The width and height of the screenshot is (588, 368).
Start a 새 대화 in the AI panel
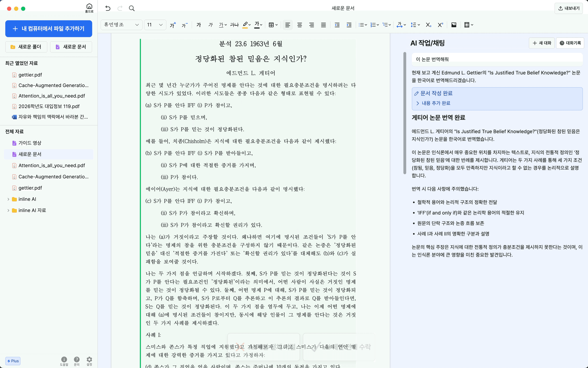541,43
